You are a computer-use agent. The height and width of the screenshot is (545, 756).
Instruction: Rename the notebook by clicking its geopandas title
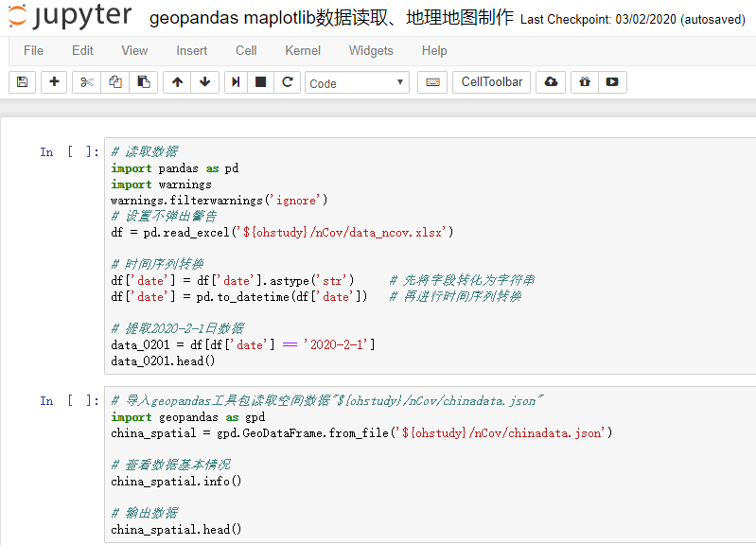(x=331, y=18)
